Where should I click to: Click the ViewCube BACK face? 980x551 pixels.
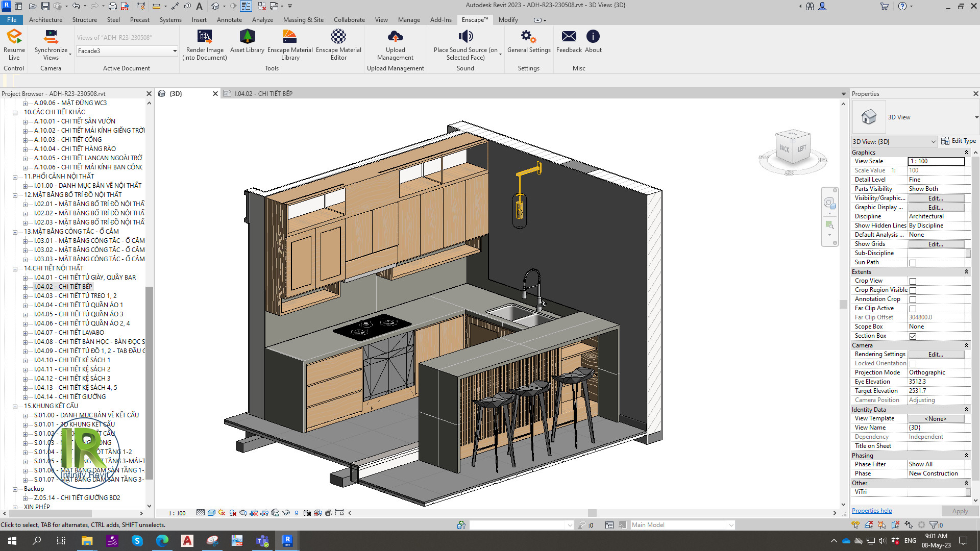[x=783, y=148]
